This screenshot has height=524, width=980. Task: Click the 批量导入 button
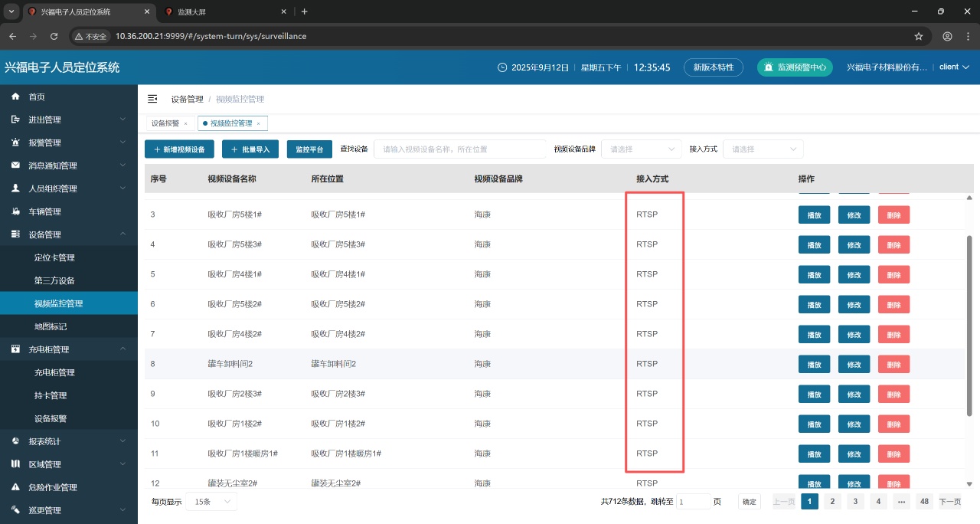pos(250,149)
